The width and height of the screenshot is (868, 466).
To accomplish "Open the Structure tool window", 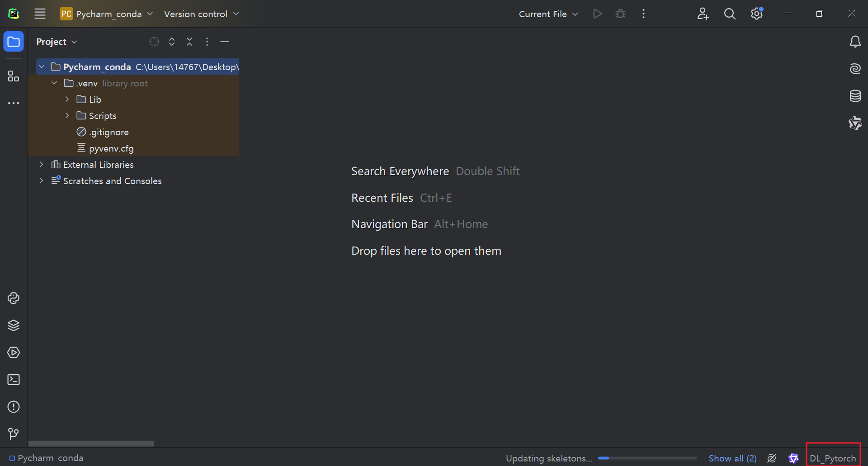I will click(14, 76).
